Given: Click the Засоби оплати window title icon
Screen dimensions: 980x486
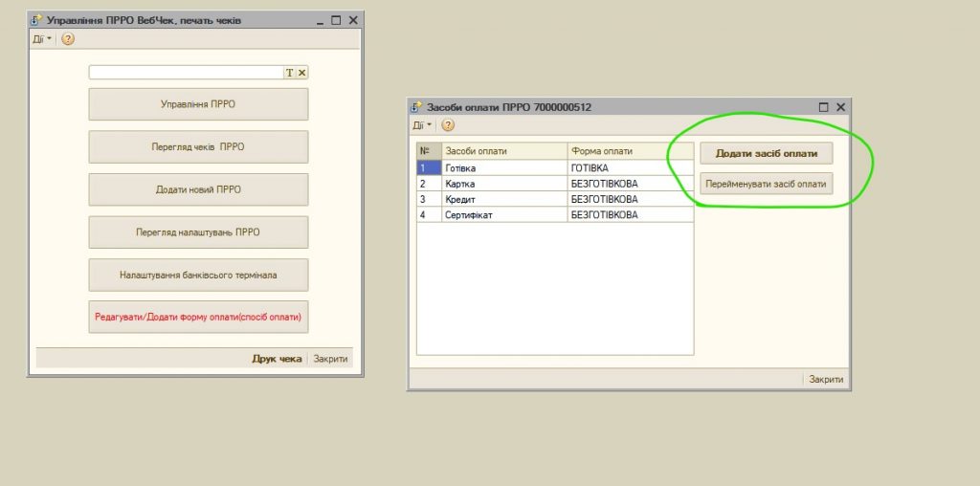Looking at the screenshot, I should (x=415, y=107).
